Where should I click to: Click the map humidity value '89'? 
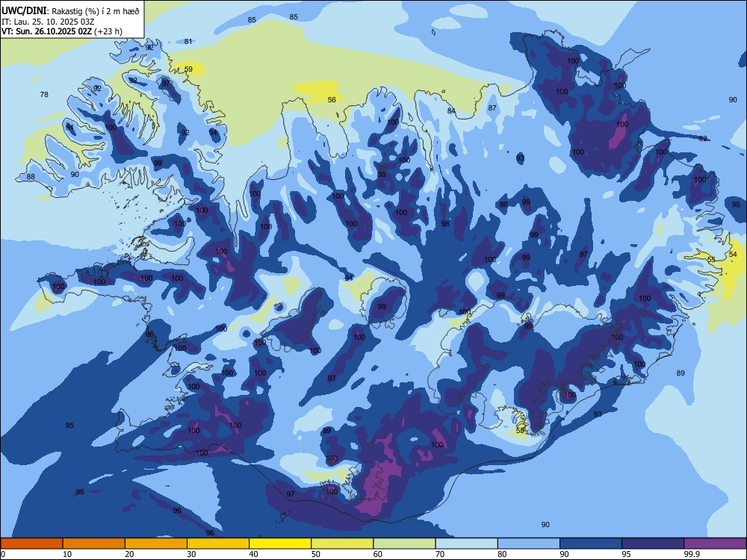[x=681, y=373]
